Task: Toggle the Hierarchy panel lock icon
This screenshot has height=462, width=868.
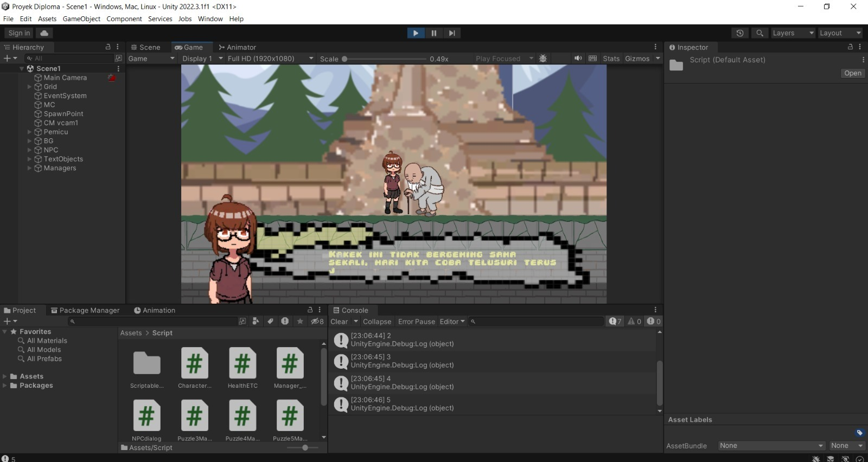Action: tap(108, 47)
